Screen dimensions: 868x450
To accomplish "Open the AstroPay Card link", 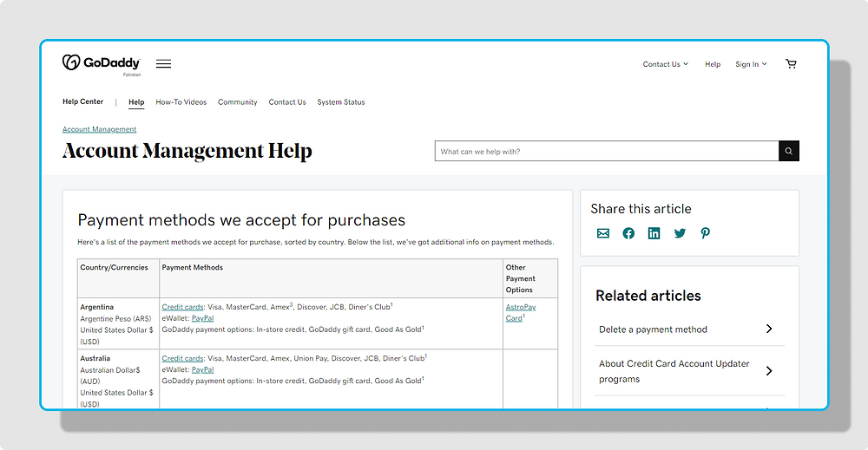I will click(520, 312).
